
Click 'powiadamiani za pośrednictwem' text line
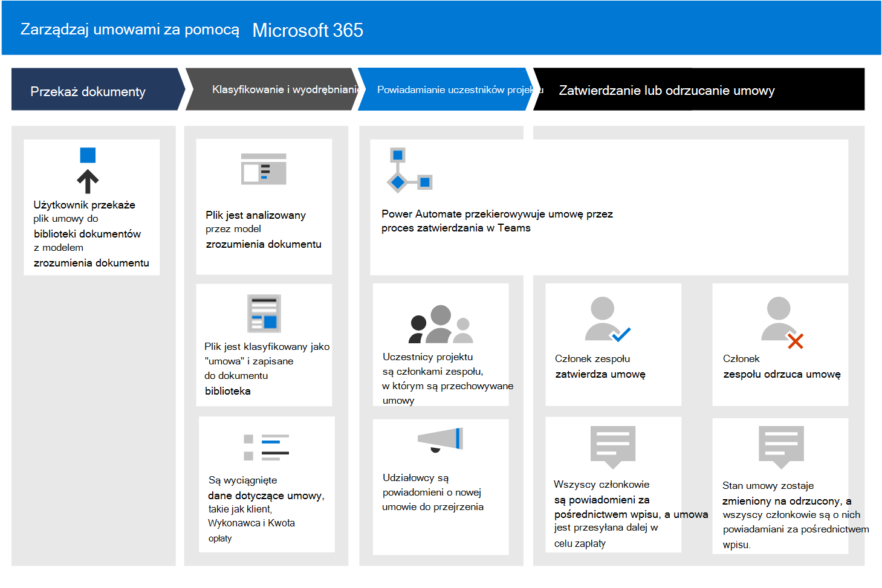[x=796, y=529]
